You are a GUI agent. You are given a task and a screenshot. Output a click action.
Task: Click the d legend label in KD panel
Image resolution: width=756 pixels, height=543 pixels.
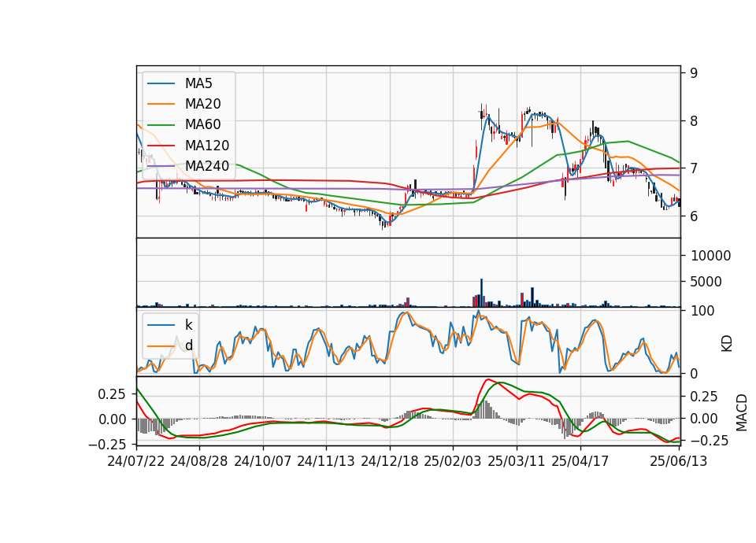coord(188,345)
